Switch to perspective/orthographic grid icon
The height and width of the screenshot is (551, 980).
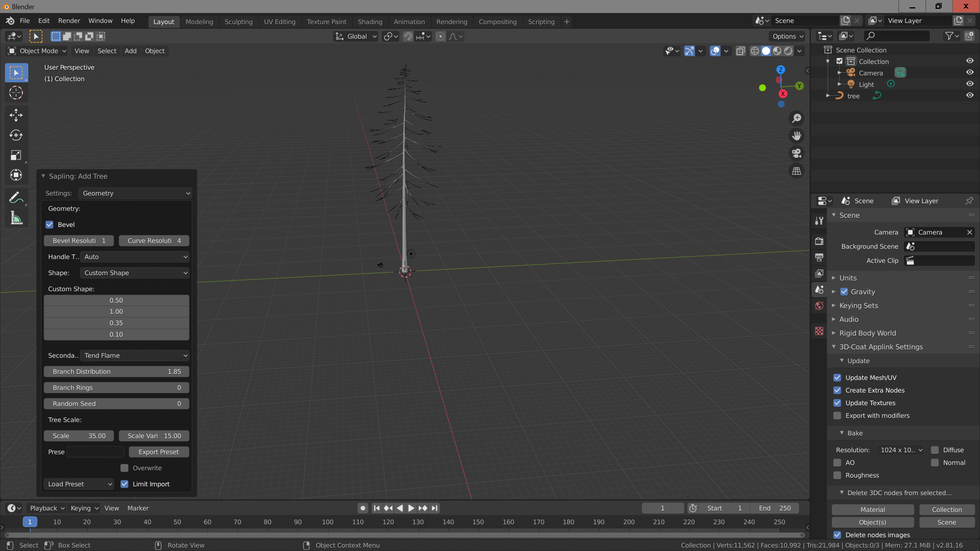tap(797, 171)
